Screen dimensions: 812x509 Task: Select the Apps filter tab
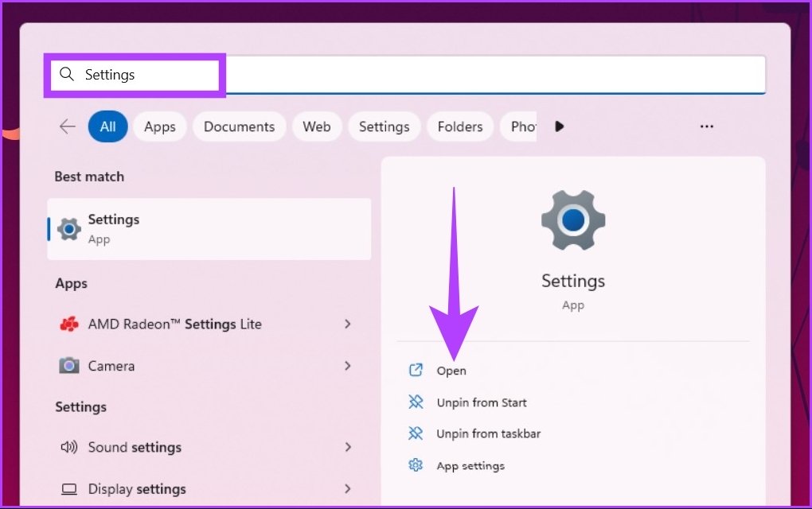pos(159,126)
